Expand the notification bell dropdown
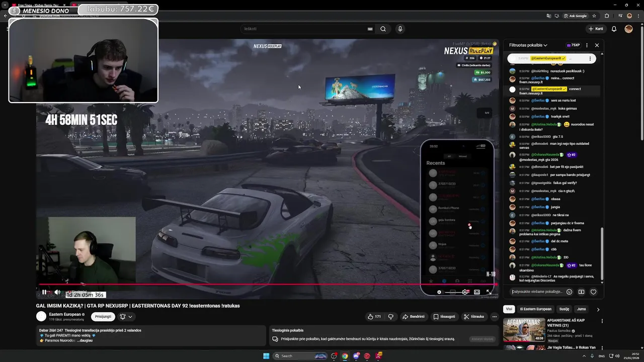This screenshot has height=362, width=644. point(126,317)
